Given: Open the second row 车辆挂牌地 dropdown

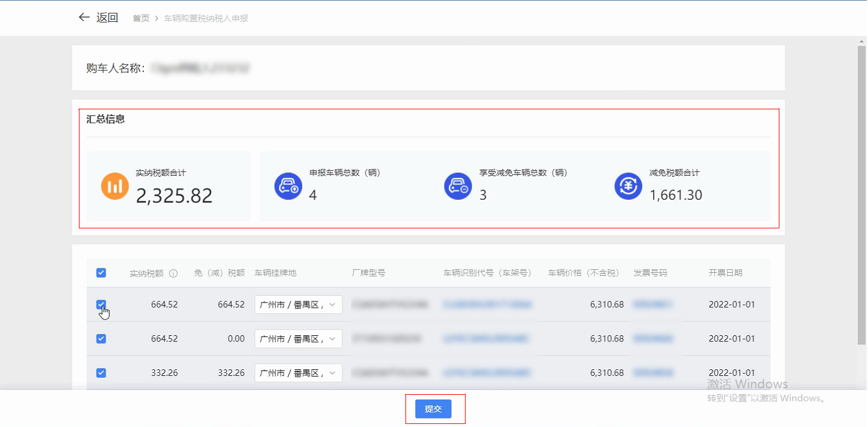Looking at the screenshot, I should click(298, 339).
